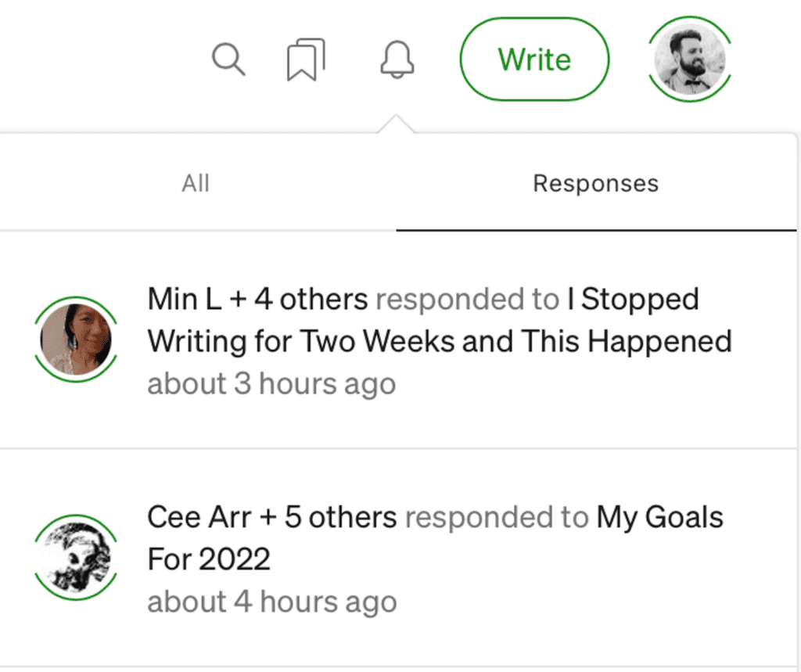Open "I Stopped Writing for Two Weeks" story
This screenshot has width=801, height=672.
[440, 341]
